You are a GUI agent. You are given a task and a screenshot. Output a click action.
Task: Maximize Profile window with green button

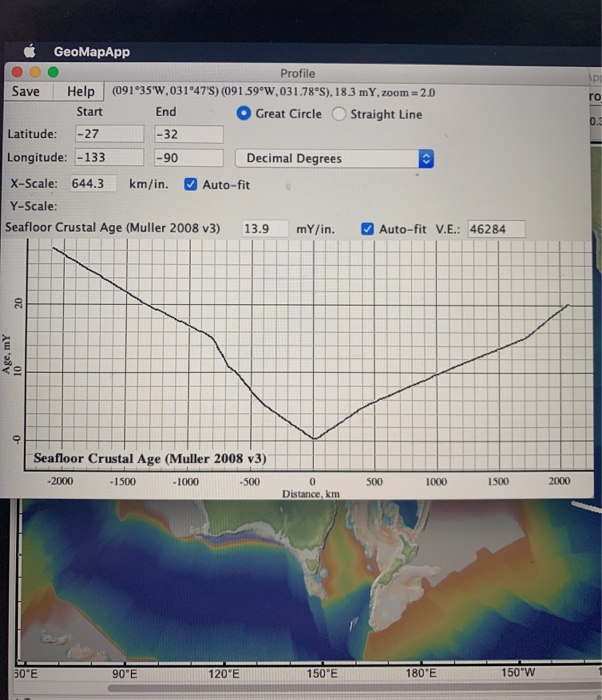[x=53, y=72]
